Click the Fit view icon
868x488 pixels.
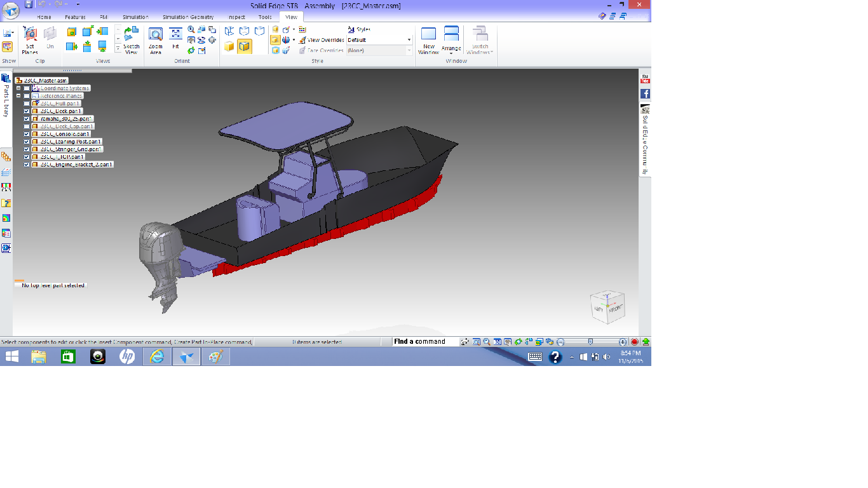tap(176, 38)
